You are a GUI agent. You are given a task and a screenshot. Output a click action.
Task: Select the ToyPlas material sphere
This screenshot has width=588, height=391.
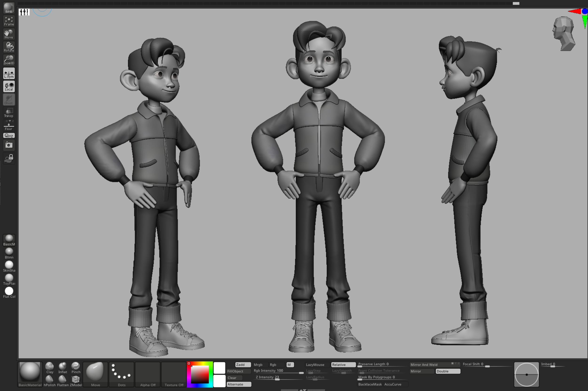point(9,279)
